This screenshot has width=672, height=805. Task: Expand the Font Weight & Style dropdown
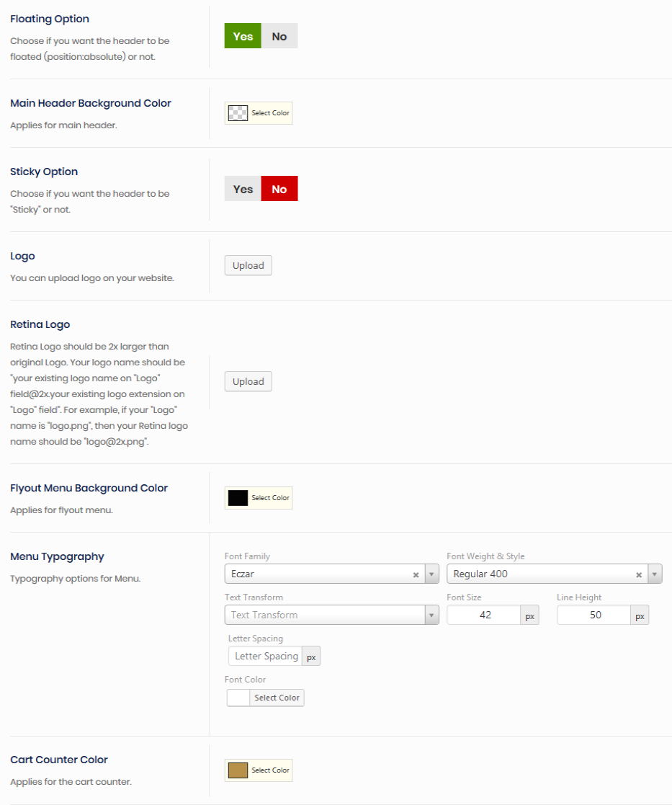[655, 574]
